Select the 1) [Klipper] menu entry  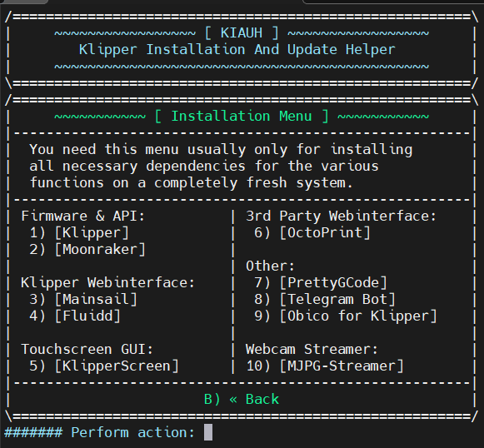click(x=79, y=233)
